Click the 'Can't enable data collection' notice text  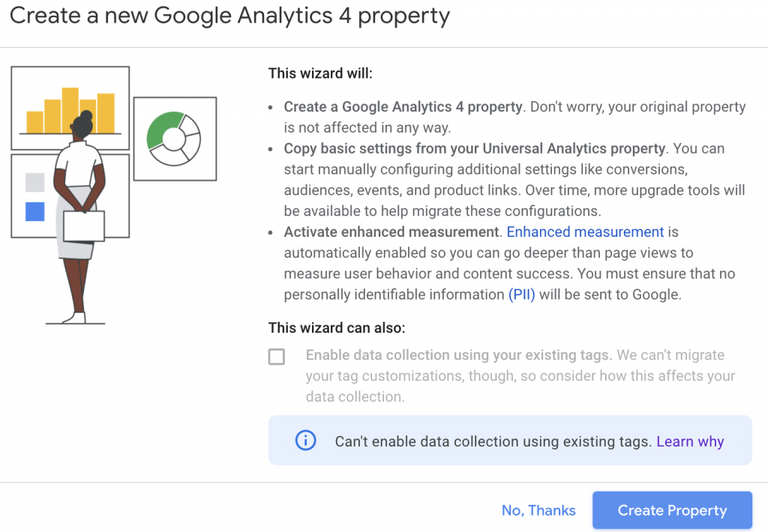coord(493,441)
